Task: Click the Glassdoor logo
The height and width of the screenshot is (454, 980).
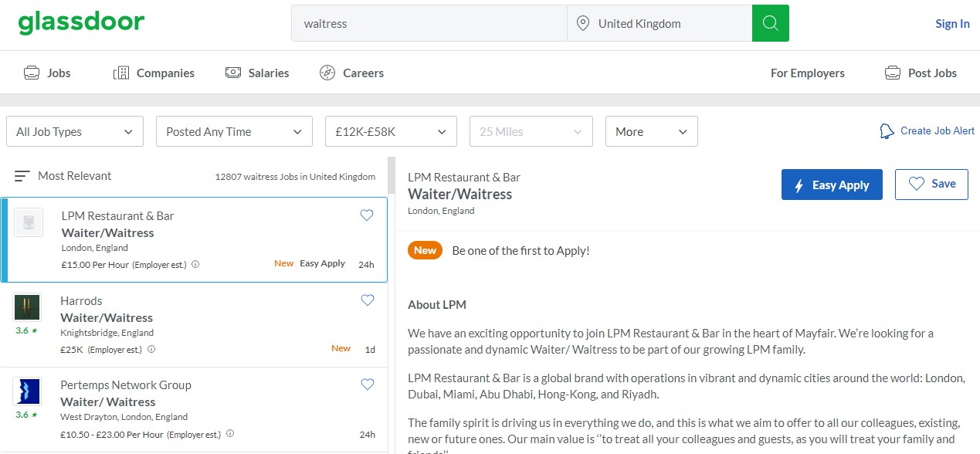Action: point(81,22)
